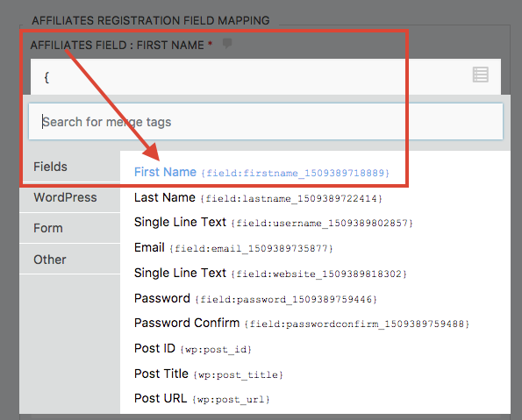Screen dimensions: 522x420
Task: Click the help comment bubble icon
Action: (227, 43)
